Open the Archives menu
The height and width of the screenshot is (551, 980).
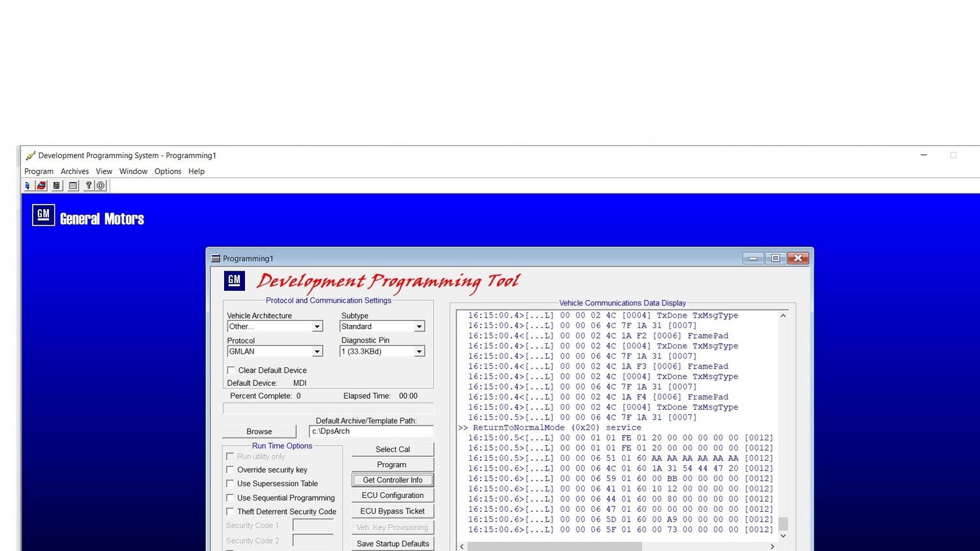click(74, 171)
